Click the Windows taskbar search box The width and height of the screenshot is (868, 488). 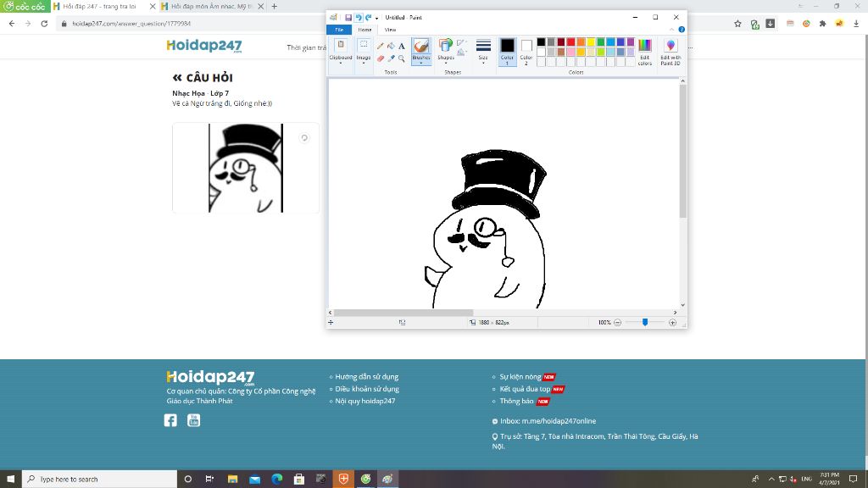tap(100, 480)
